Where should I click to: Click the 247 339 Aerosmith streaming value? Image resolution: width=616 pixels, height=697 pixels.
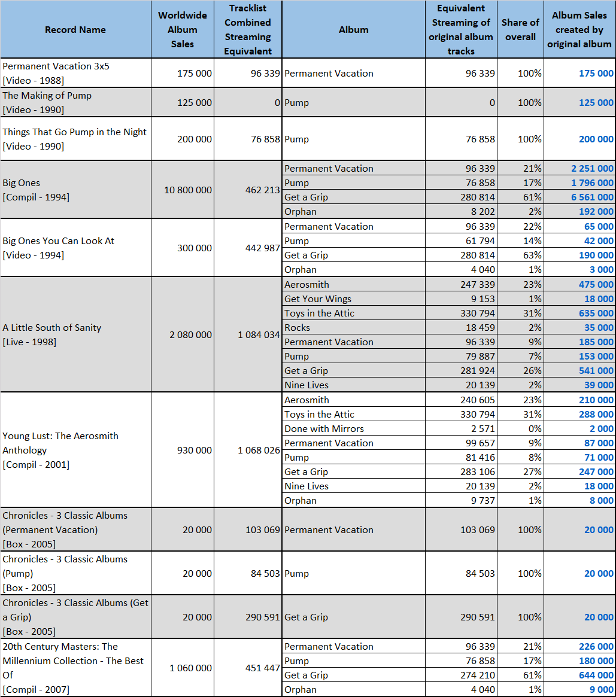coord(478,285)
